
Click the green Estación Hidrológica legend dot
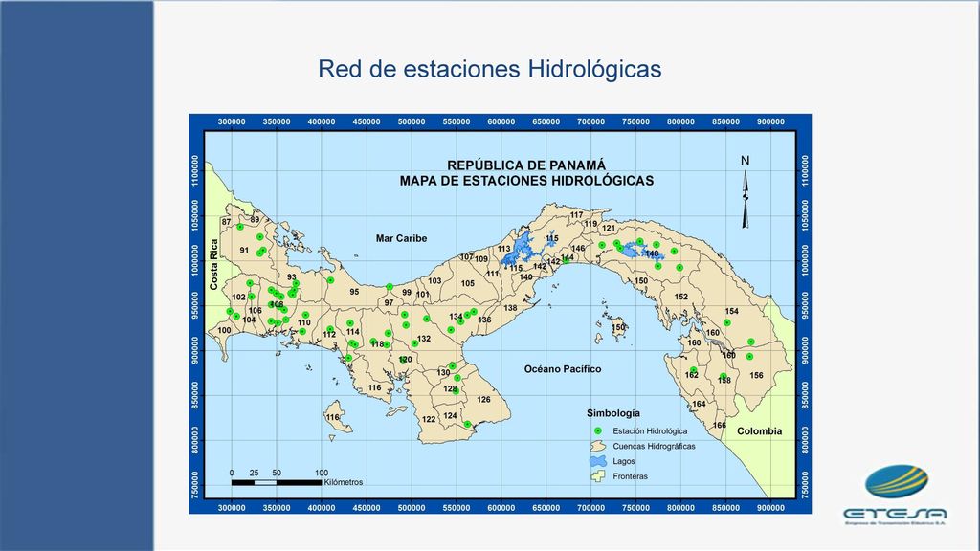[598, 431]
